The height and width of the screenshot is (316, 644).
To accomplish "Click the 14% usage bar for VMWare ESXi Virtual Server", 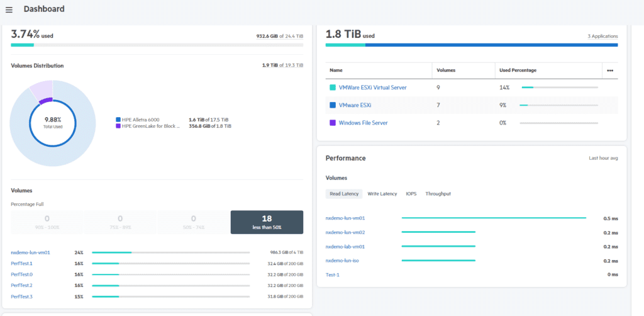I will pos(558,87).
